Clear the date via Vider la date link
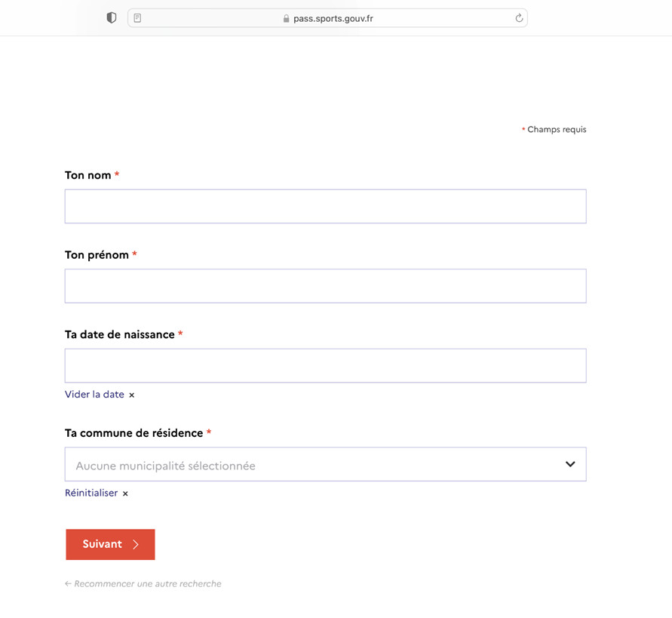Image resolution: width=672 pixels, height=618 pixels. pyautogui.click(x=94, y=394)
